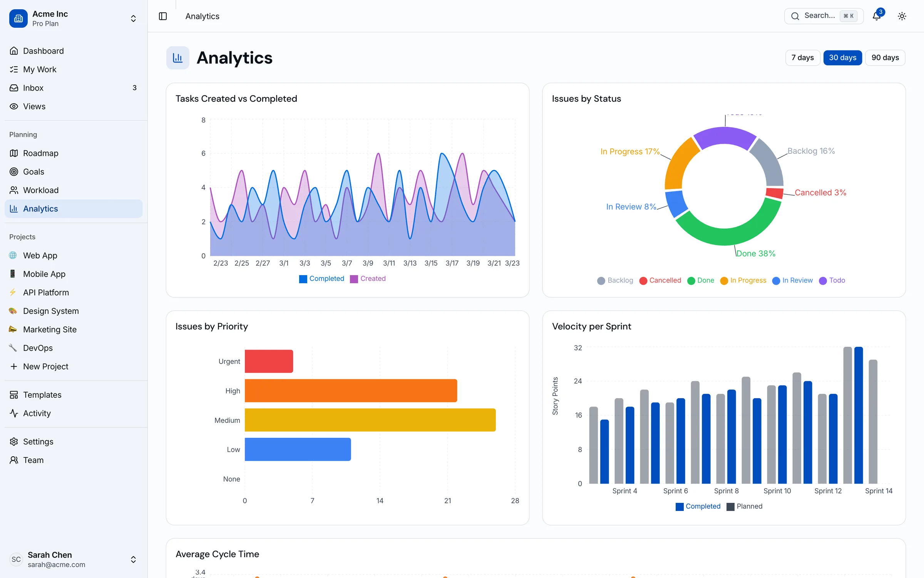Click the SC user avatar
Viewport: 924px width, 578px height.
(16, 560)
